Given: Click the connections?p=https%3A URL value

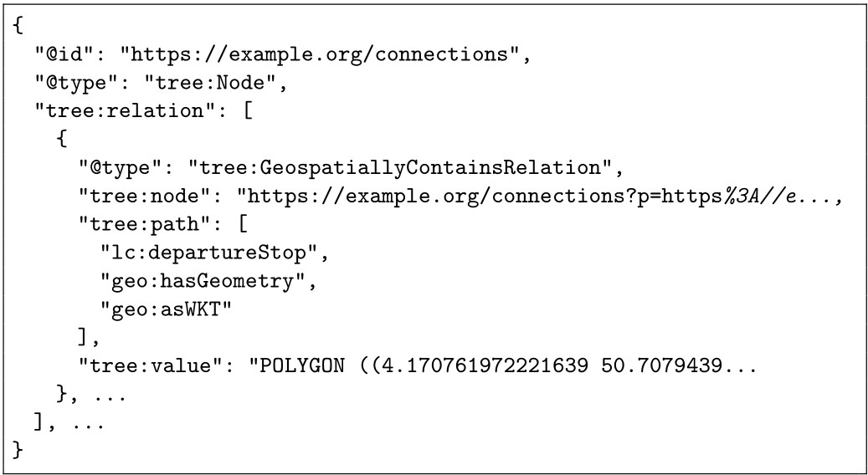Looking at the screenshot, I should [x=537, y=197].
